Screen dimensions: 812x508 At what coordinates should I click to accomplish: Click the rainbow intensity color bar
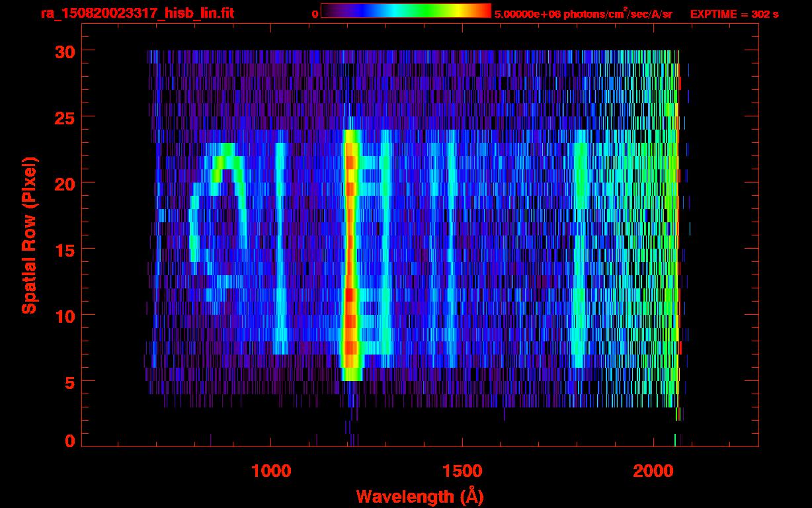(406, 11)
